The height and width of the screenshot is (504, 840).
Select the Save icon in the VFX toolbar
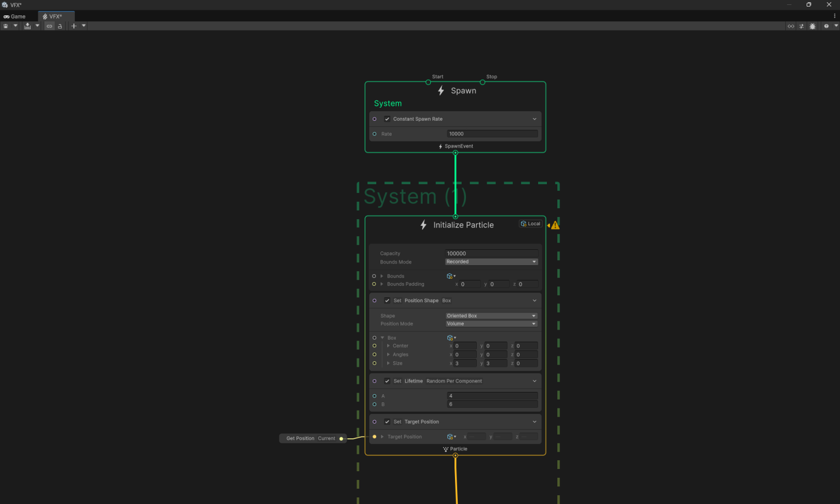pos(5,26)
